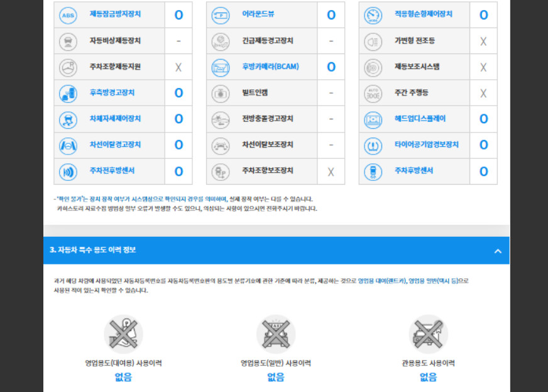Click the 주간 주행등 label
Viewport: 548px width, 392px height.
point(412,92)
